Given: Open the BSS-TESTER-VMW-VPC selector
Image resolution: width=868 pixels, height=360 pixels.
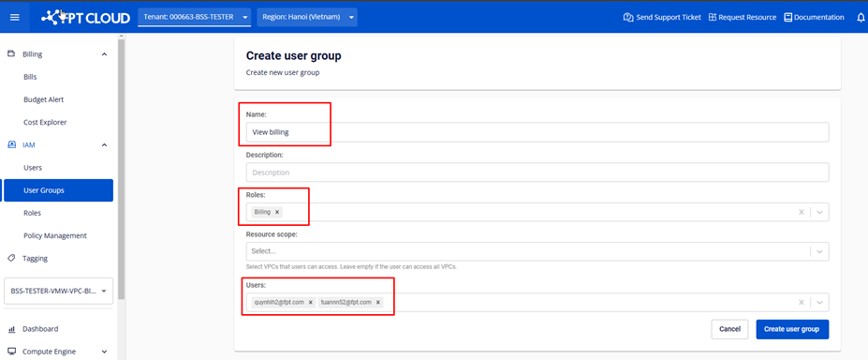Looking at the screenshot, I should click(x=59, y=291).
